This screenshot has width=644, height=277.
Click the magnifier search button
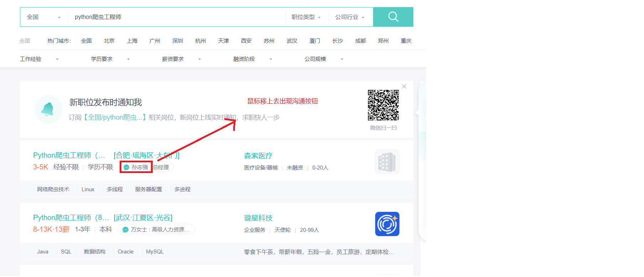click(393, 17)
